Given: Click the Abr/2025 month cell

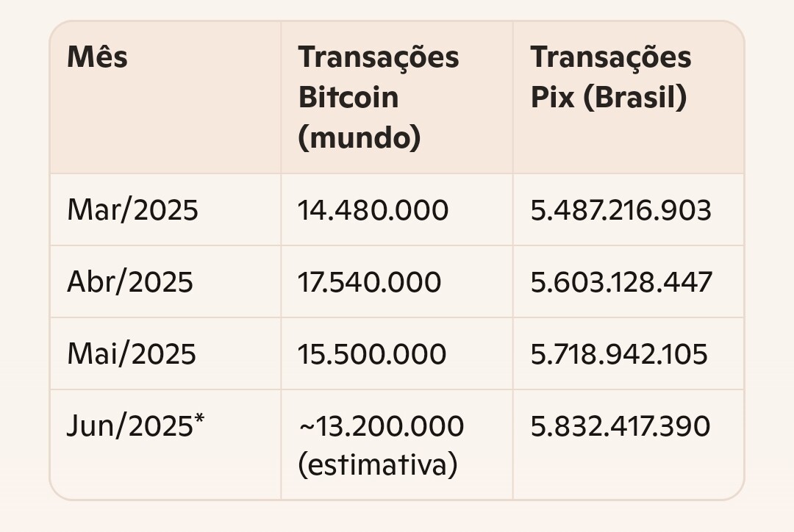Looking at the screenshot, I should (130, 282).
